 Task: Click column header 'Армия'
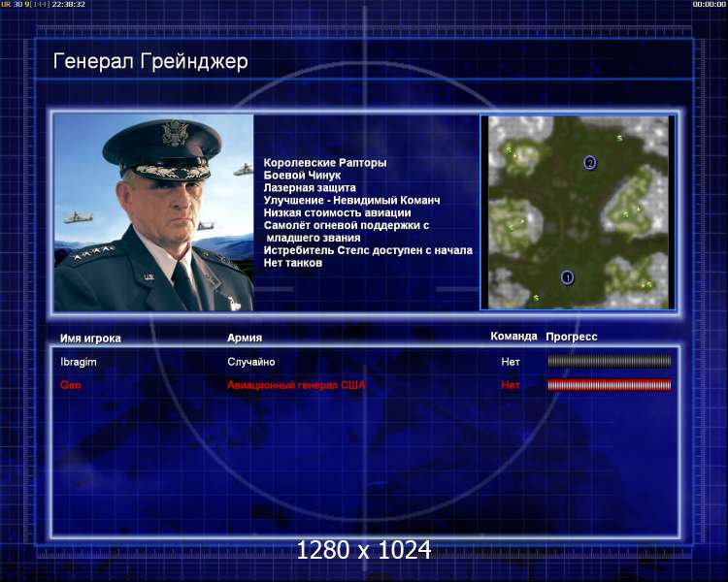point(245,338)
